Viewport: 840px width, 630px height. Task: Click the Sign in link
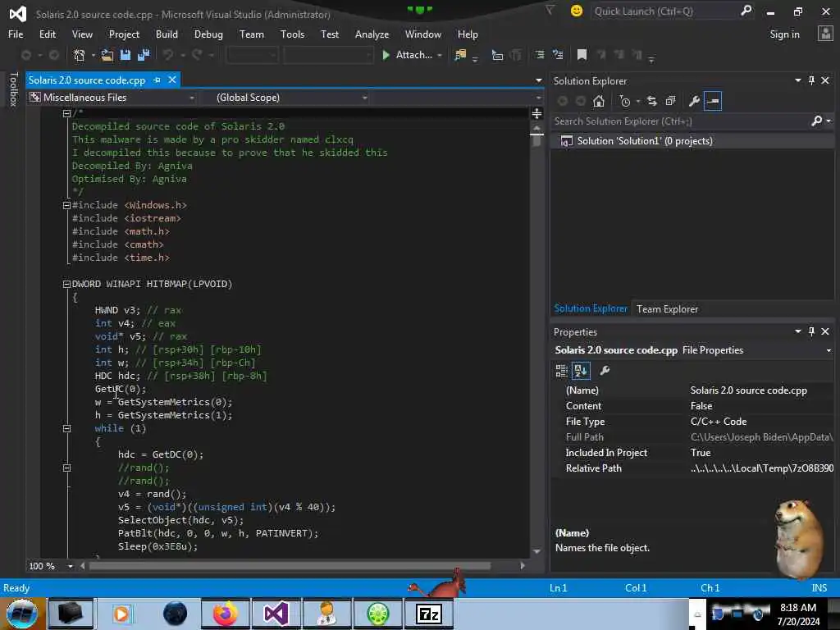click(784, 34)
